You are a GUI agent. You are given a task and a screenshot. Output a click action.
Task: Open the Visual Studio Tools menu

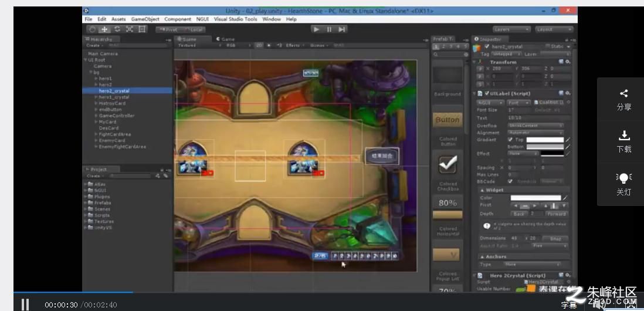[235, 19]
